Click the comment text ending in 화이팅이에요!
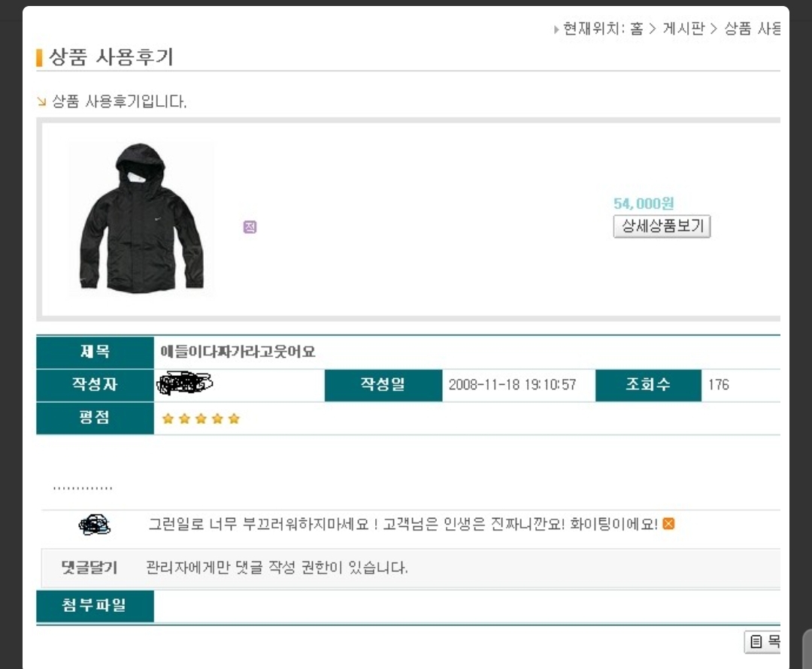The height and width of the screenshot is (669, 812). (403, 524)
